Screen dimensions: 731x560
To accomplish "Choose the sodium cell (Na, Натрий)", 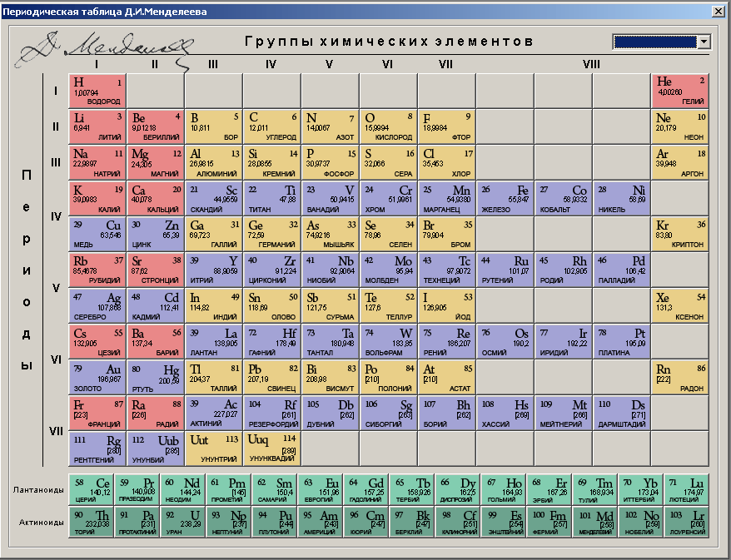I will point(97,162).
